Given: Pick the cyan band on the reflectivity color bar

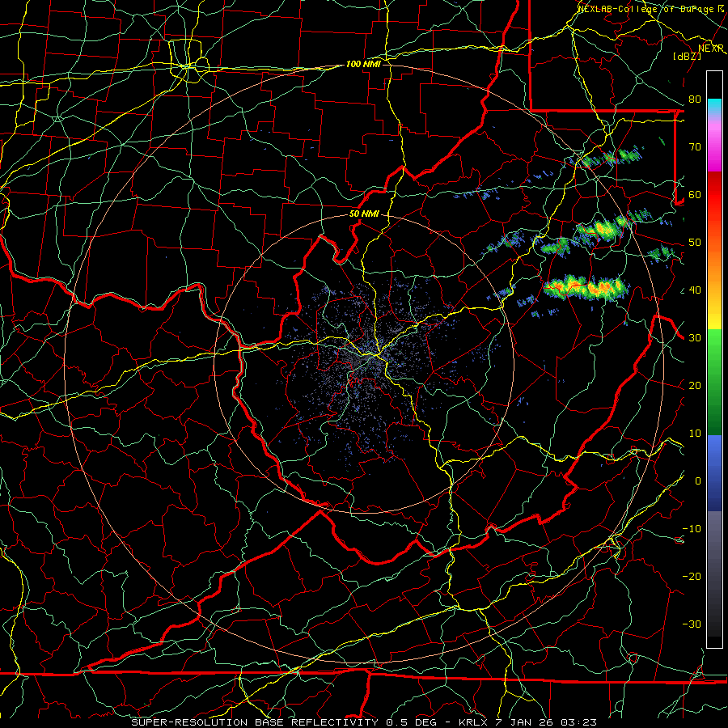Looking at the screenshot, I should point(714,107).
